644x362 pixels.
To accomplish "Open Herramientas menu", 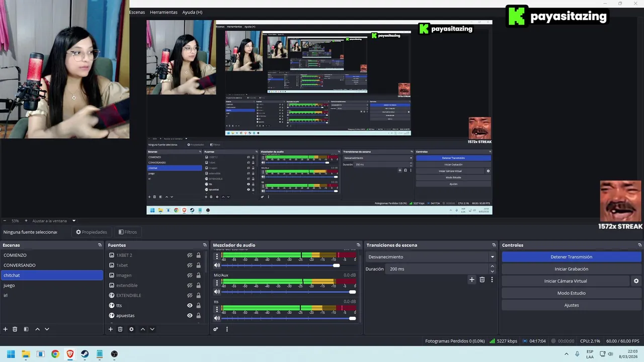I will (x=164, y=12).
